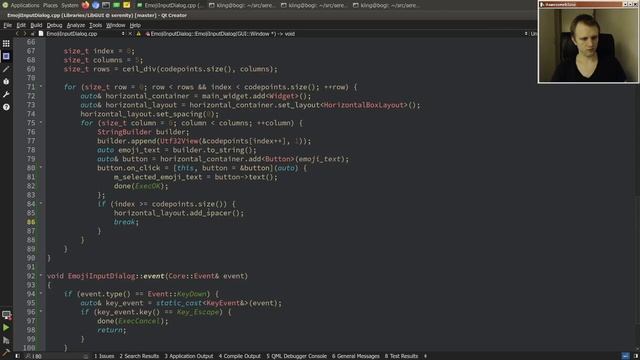Click line number 86 in the gutter

(x=31, y=222)
